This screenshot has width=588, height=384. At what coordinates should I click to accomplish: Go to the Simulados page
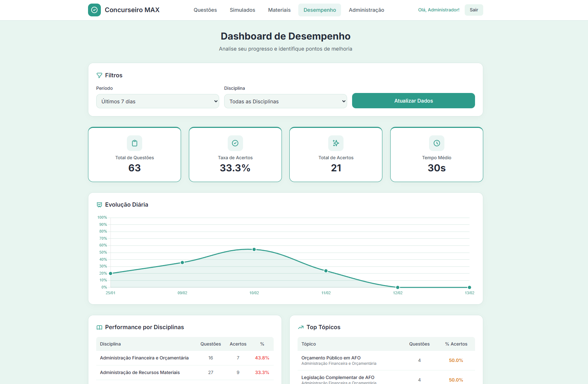pos(242,10)
